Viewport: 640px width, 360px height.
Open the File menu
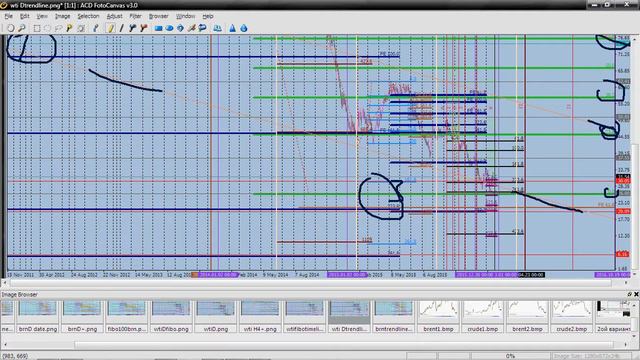9,16
